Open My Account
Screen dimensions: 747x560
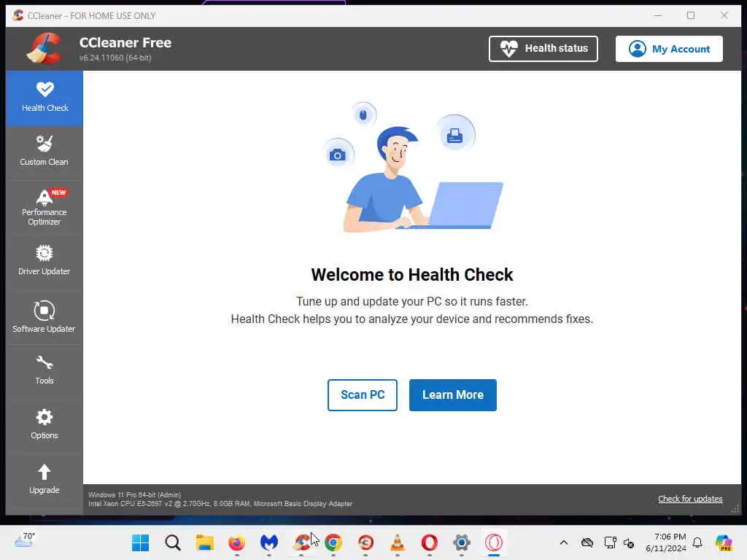tap(669, 49)
